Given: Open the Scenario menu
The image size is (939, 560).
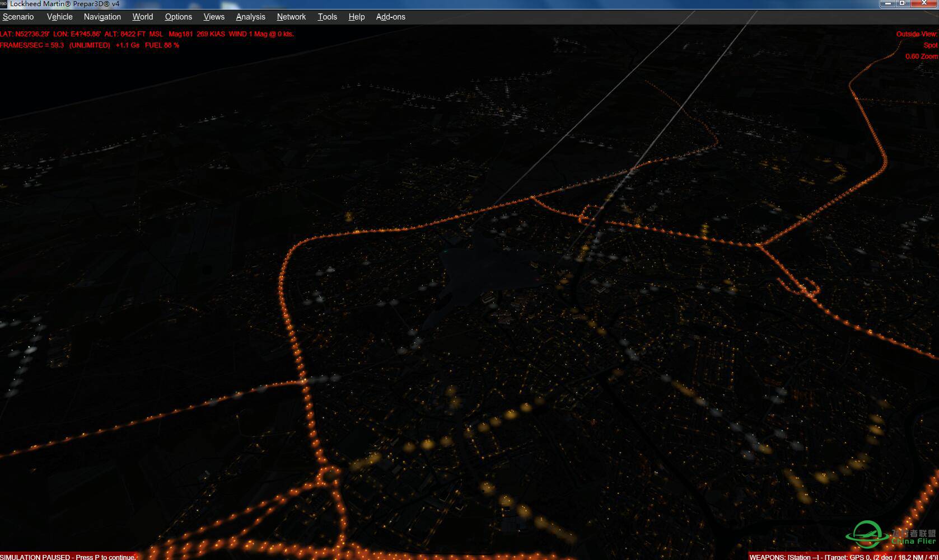Looking at the screenshot, I should coord(18,17).
